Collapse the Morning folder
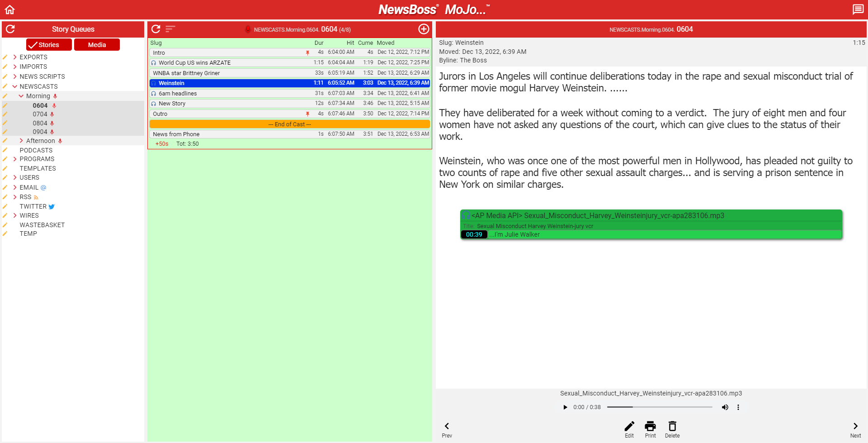 pyautogui.click(x=21, y=96)
